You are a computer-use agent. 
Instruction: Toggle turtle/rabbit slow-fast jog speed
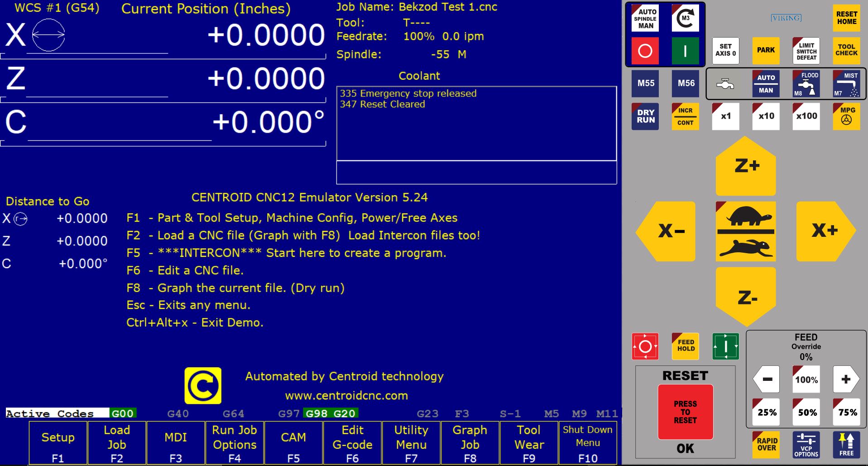click(x=746, y=231)
